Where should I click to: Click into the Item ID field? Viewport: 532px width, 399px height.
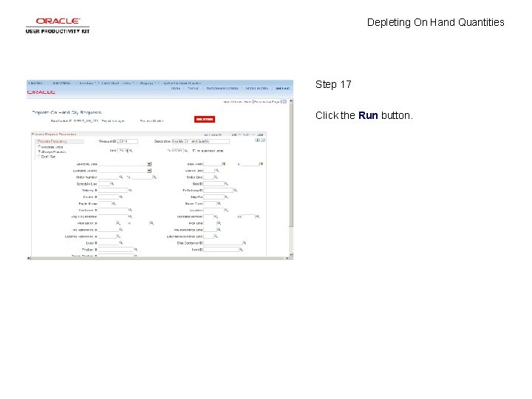pos(221,250)
